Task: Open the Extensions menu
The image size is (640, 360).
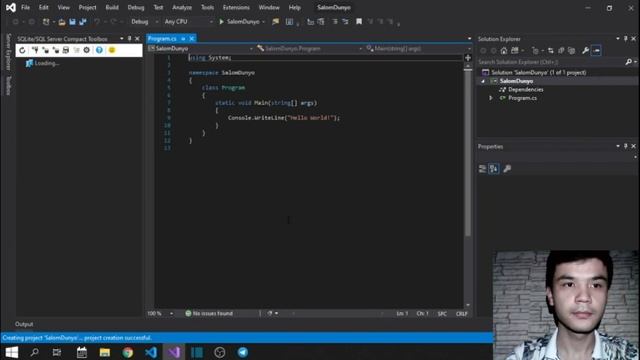Action: (x=236, y=7)
